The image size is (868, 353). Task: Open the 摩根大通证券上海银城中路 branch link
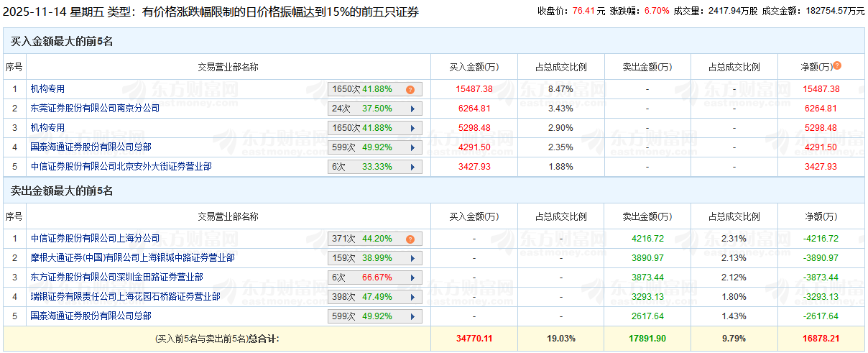132,257
